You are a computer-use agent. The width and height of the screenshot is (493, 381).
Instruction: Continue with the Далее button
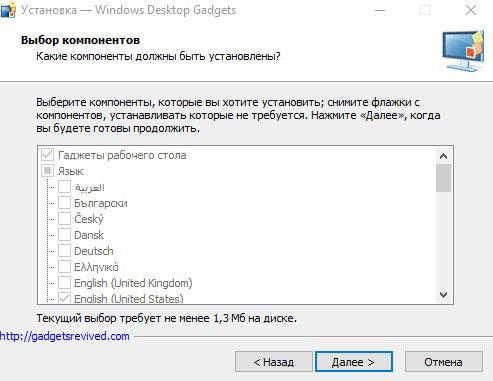pyautogui.click(x=354, y=362)
